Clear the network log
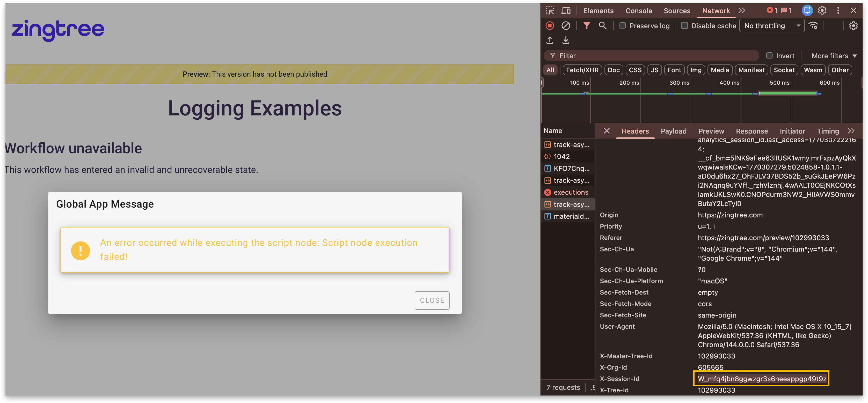868x403 pixels. coord(566,26)
